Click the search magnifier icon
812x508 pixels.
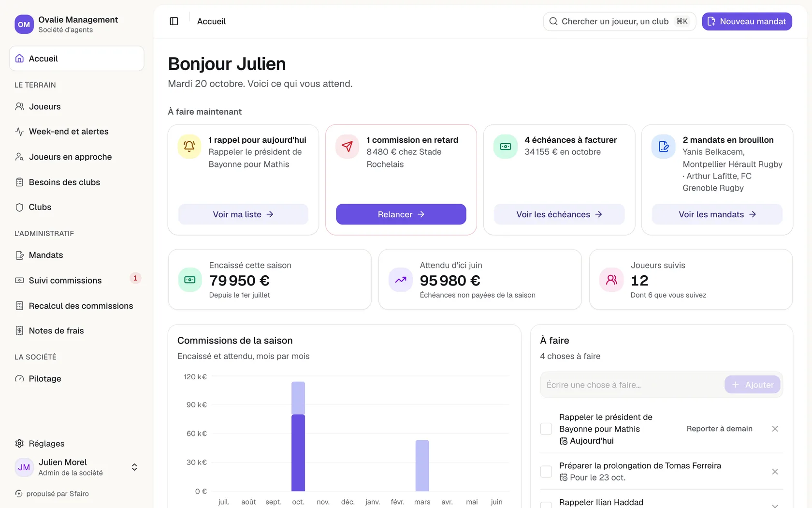point(553,21)
